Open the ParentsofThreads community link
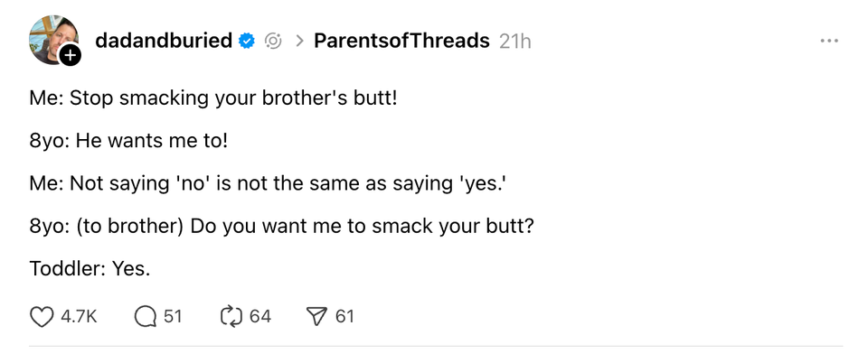Screen dimensions: 868x354 click(x=401, y=41)
